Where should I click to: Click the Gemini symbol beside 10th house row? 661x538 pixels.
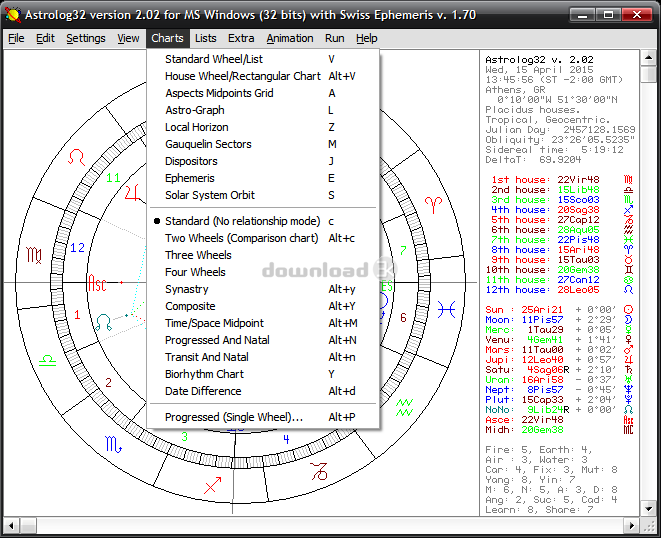(x=628, y=269)
